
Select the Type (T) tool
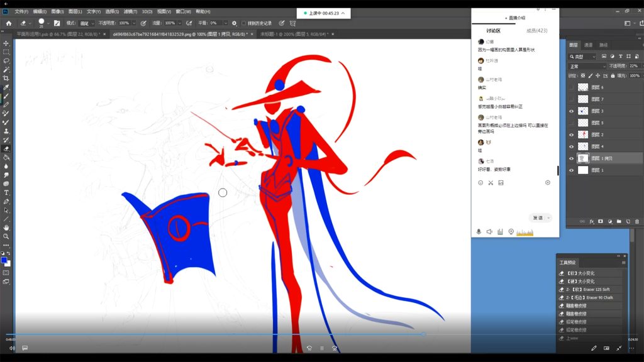[6, 192]
